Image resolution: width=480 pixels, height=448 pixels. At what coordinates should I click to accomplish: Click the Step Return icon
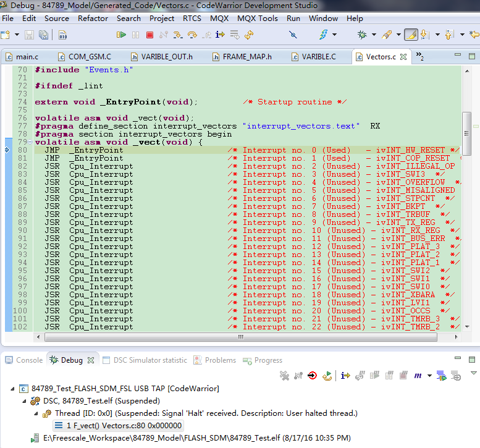[206, 35]
